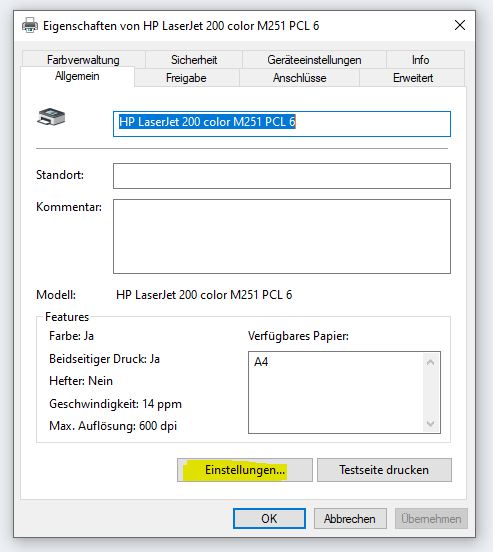Viewport: 493px width, 552px height.
Task: Select A4 in available paper list
Action: (x=261, y=362)
